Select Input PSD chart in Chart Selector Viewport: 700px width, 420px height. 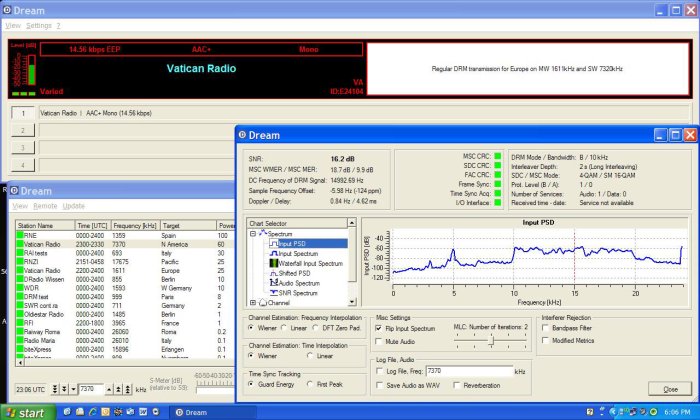click(x=308, y=244)
